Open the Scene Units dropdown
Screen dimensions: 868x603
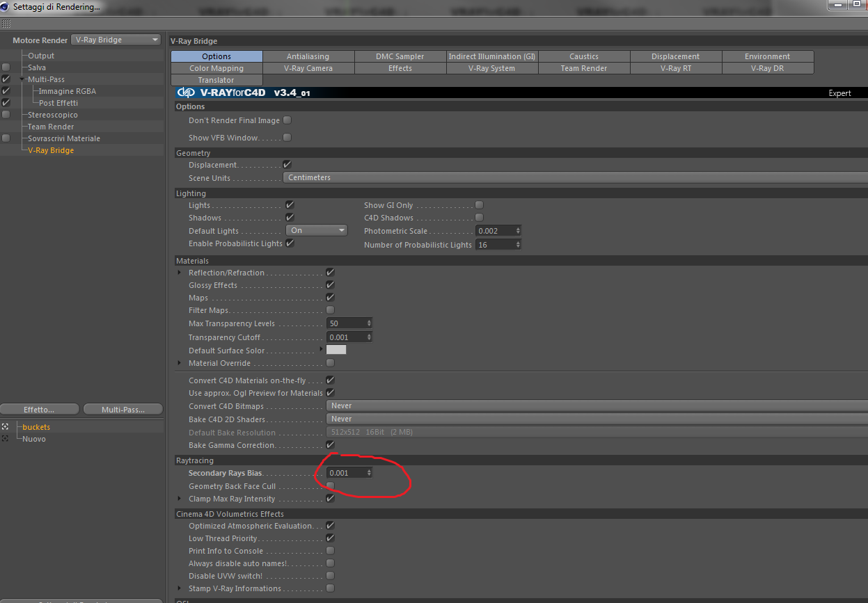tap(575, 178)
